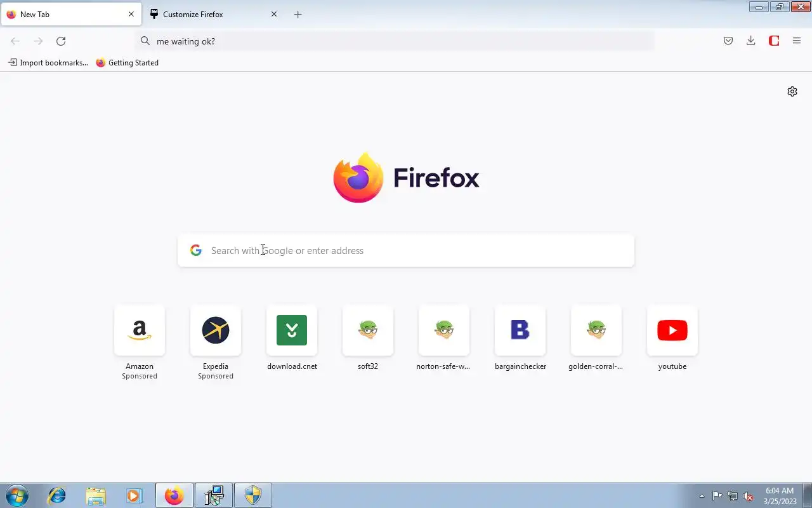Screen dimensions: 812x508
Task: Close the New Tab tab
Action: 131,14
